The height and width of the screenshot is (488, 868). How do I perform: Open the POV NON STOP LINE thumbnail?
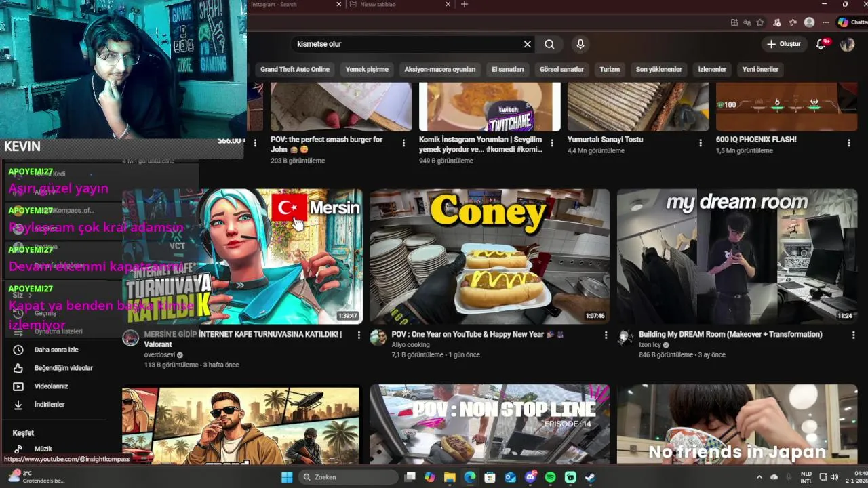point(490,424)
